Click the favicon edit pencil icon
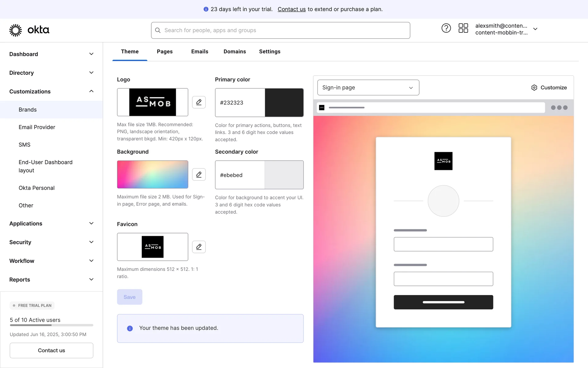Screen dimensions: 588x368 199,247
